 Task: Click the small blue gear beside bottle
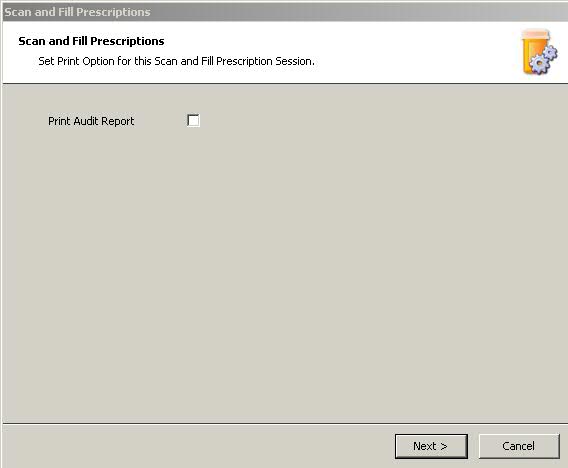pyautogui.click(x=550, y=53)
